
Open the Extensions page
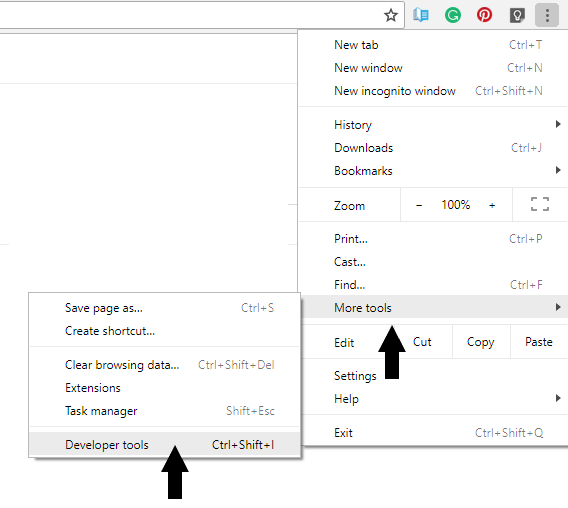(x=165, y=388)
